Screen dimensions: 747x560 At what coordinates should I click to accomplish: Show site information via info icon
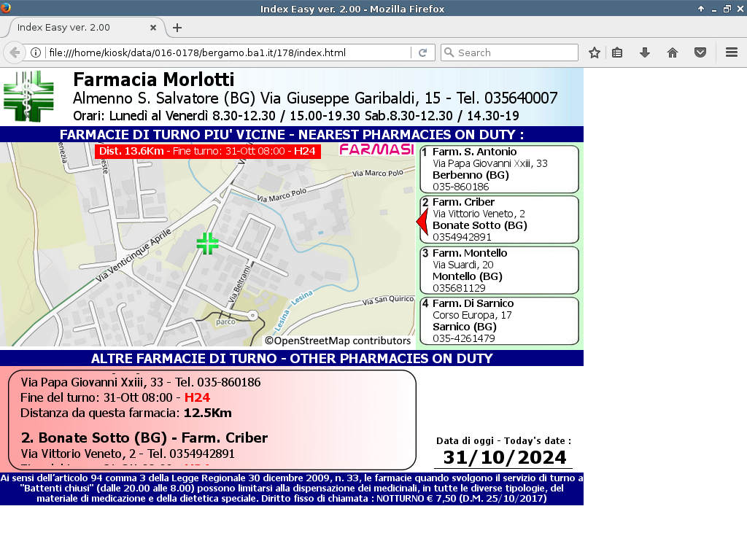point(35,52)
